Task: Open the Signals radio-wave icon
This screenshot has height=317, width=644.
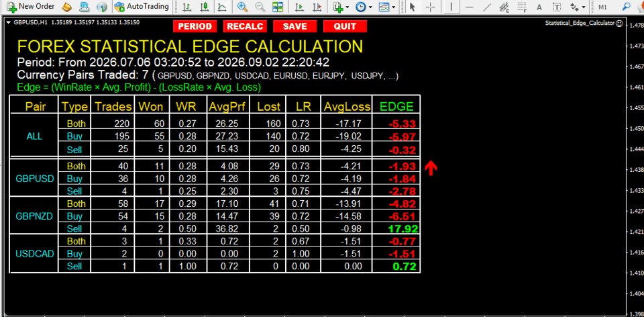Action: click(x=101, y=7)
